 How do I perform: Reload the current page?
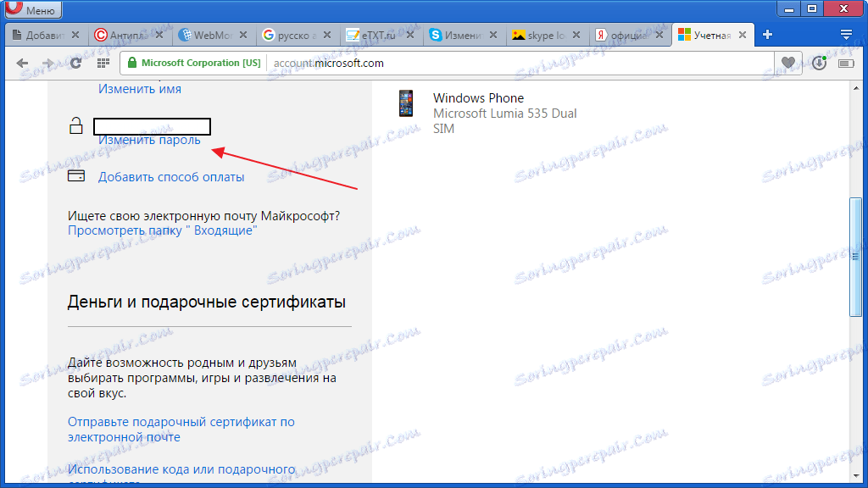[x=75, y=63]
